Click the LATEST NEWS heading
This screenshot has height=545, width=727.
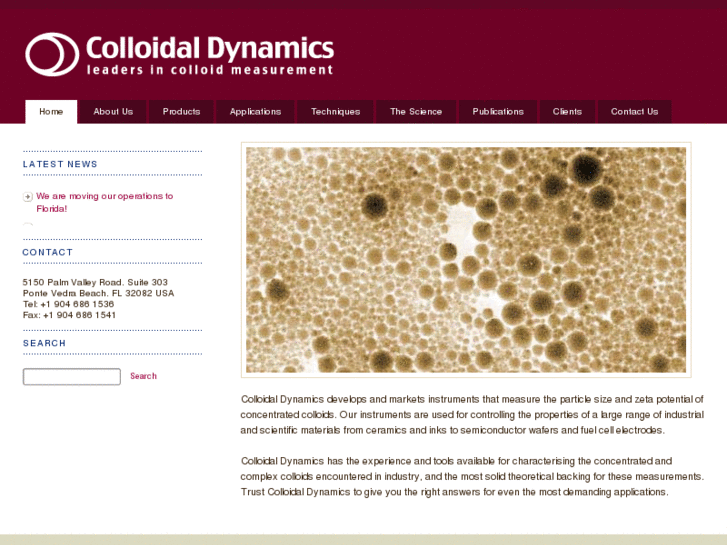pos(60,164)
